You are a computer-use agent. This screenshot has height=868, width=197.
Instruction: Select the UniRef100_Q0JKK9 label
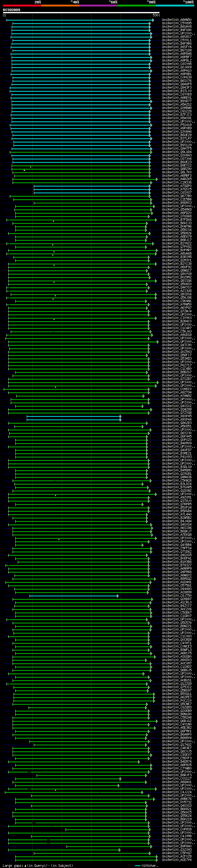tap(177, 67)
